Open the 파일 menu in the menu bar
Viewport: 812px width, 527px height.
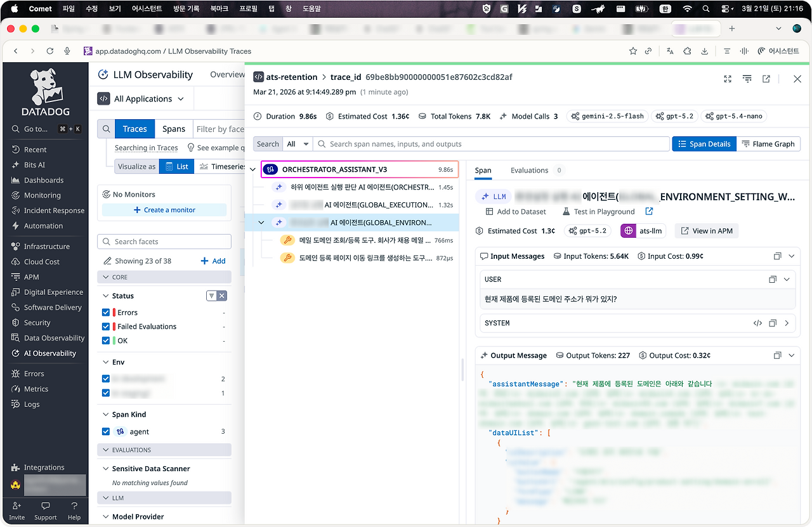coord(69,9)
